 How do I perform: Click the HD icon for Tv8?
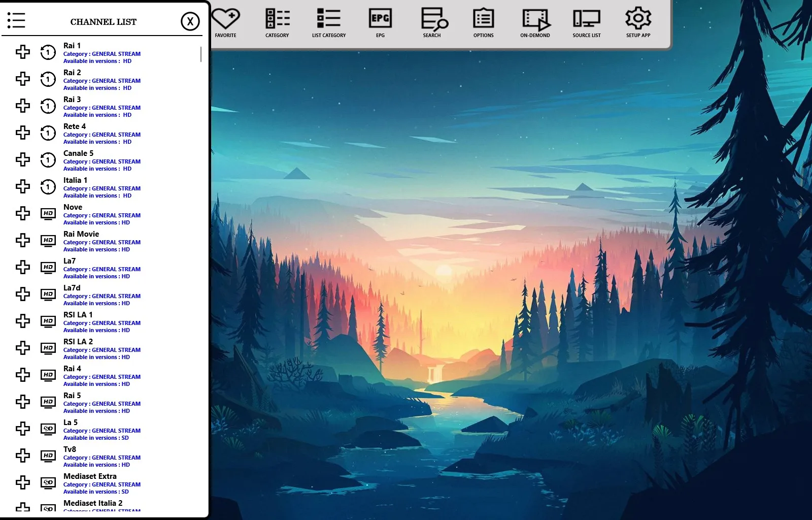(48, 456)
